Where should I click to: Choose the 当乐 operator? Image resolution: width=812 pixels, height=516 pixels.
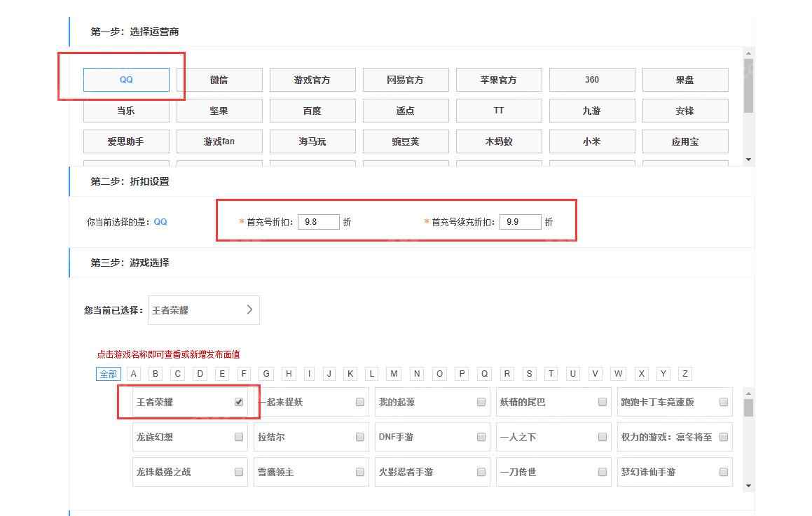(126, 111)
